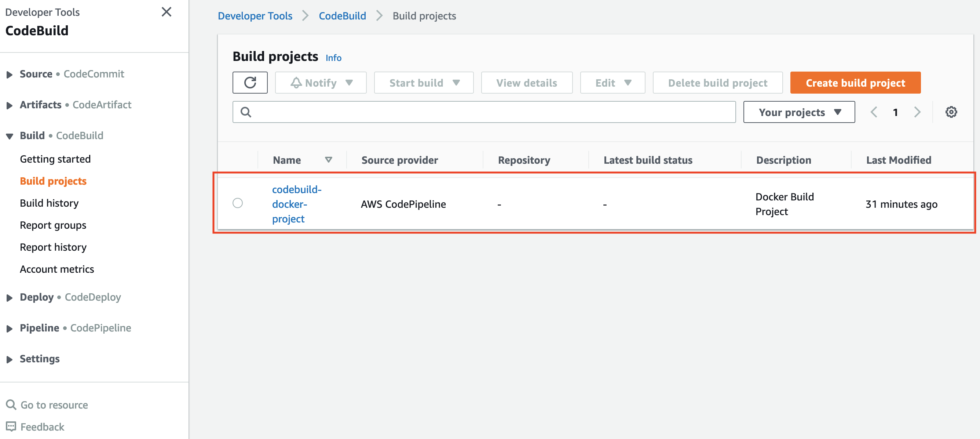Viewport: 980px width, 439px height.
Task: Open the table preferences gear icon
Action: [951, 112]
